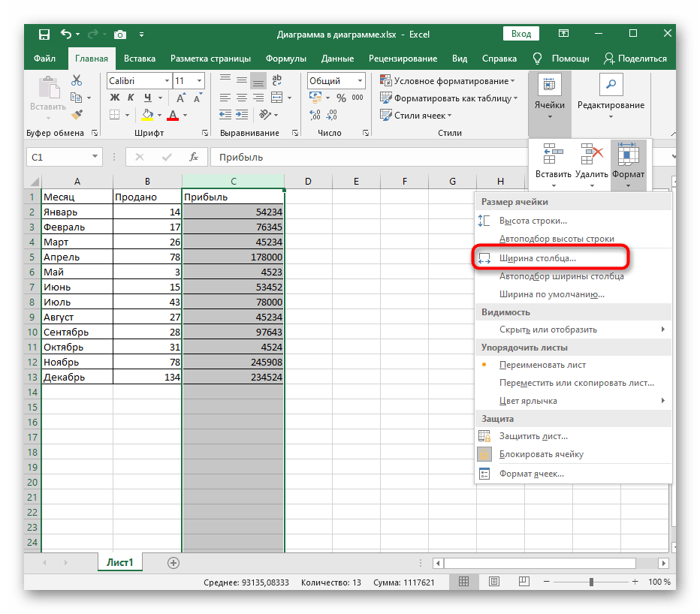The image size is (700, 614).
Task: Switch to Page Layout view icon
Action: 493,582
